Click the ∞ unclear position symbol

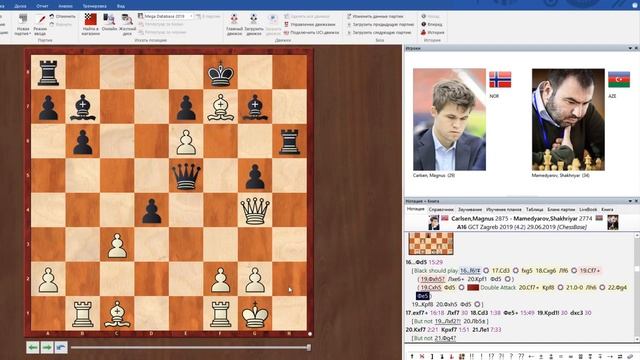(570, 356)
